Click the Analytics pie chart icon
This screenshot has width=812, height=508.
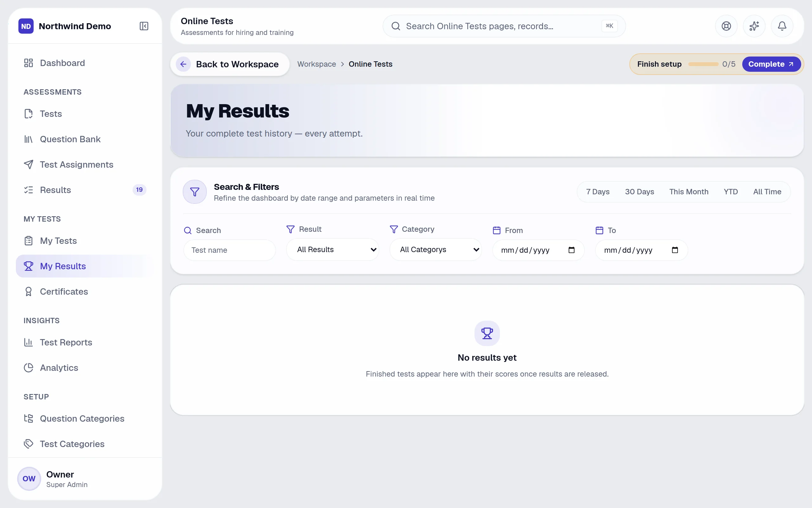(29, 368)
